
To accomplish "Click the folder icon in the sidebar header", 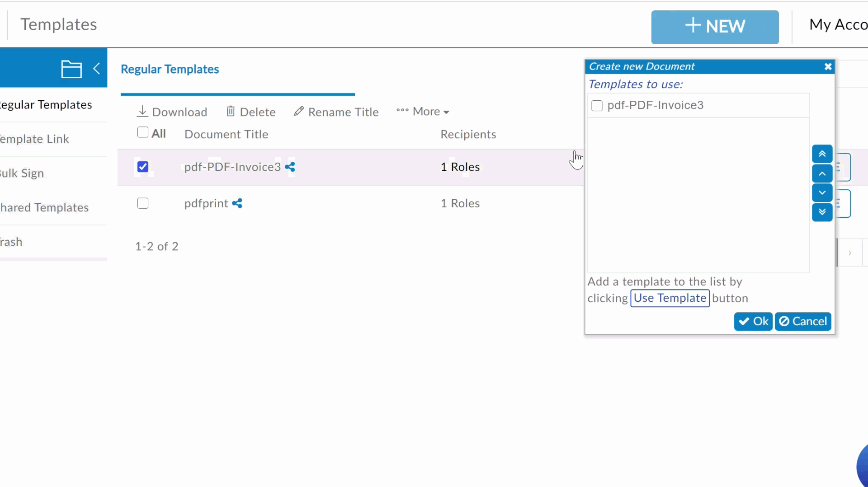I will (71, 69).
